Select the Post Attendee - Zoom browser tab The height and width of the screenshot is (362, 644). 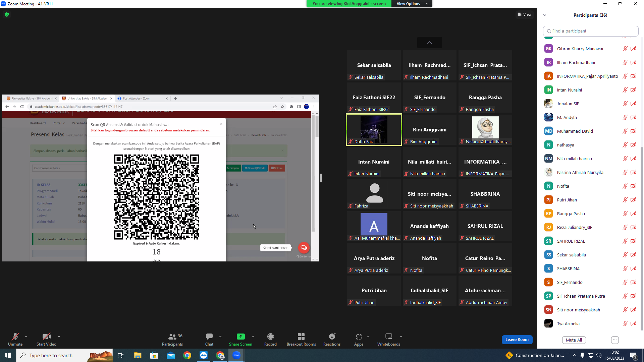point(142,98)
